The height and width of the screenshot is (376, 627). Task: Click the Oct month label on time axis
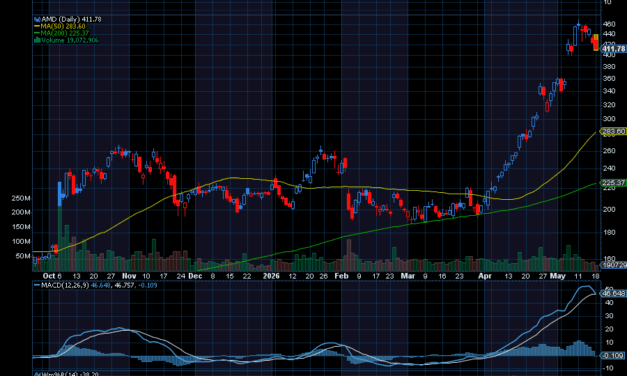point(48,276)
